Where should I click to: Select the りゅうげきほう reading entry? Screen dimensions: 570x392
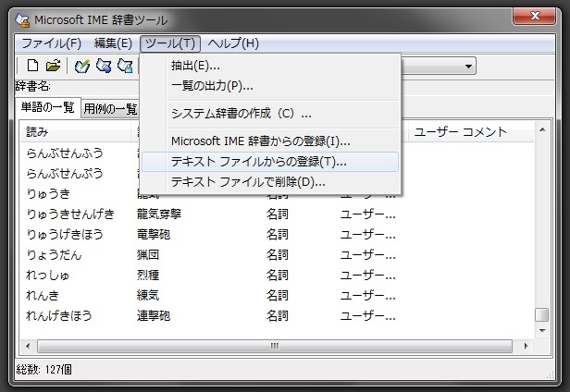pyautogui.click(x=65, y=234)
